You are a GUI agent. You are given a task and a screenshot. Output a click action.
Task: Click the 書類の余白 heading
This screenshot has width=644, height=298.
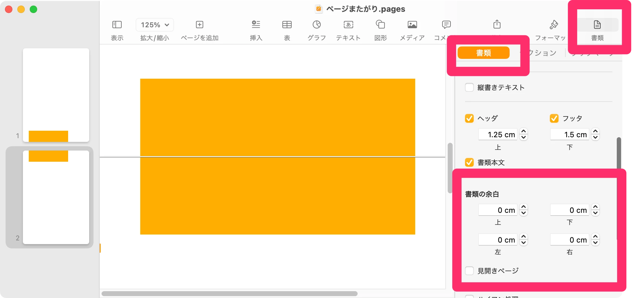pyautogui.click(x=482, y=194)
